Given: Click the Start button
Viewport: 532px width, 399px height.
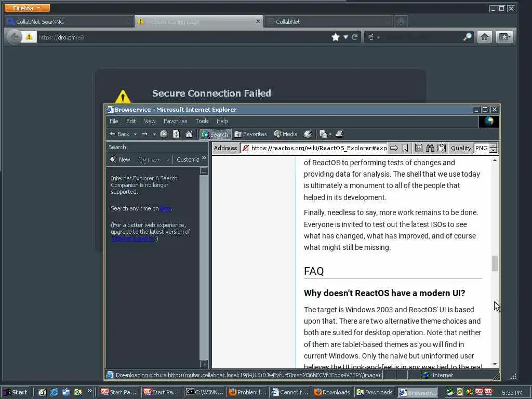Looking at the screenshot, I should (x=16, y=392).
